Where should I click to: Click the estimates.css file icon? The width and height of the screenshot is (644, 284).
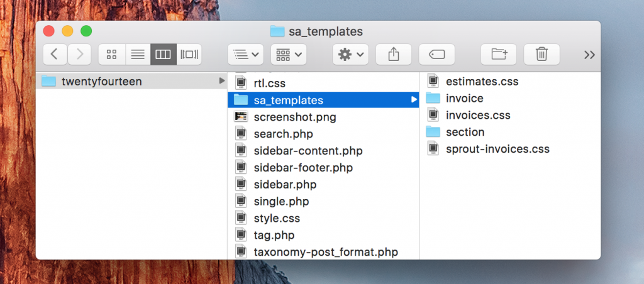(x=433, y=81)
